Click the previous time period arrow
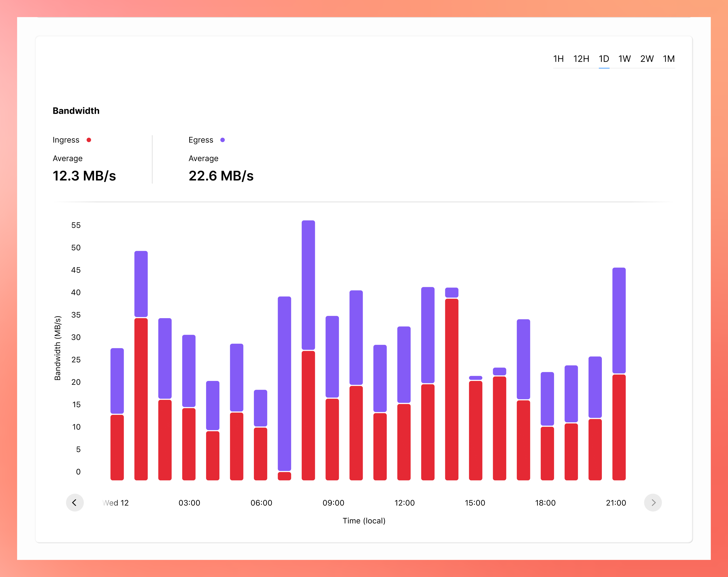This screenshot has height=577, width=728. [75, 502]
